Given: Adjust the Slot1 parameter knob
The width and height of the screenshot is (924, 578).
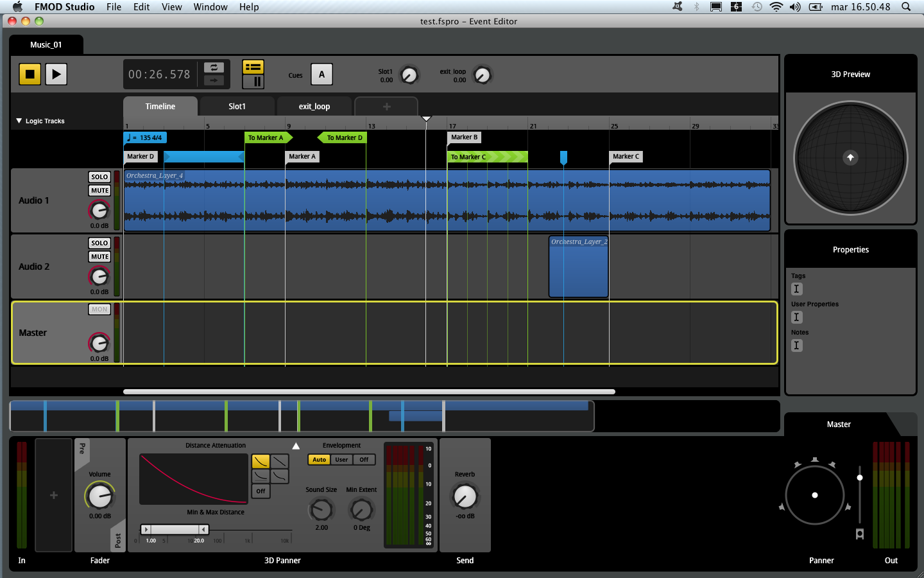Looking at the screenshot, I should click(409, 75).
